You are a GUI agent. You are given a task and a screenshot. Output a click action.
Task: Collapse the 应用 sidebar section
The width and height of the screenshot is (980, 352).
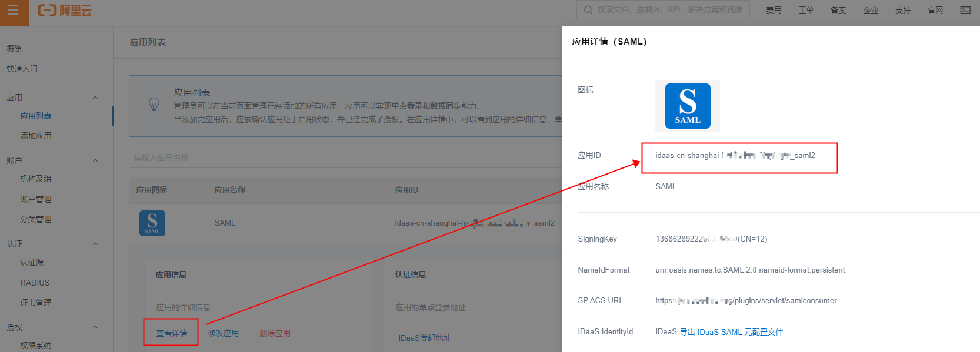pos(95,98)
